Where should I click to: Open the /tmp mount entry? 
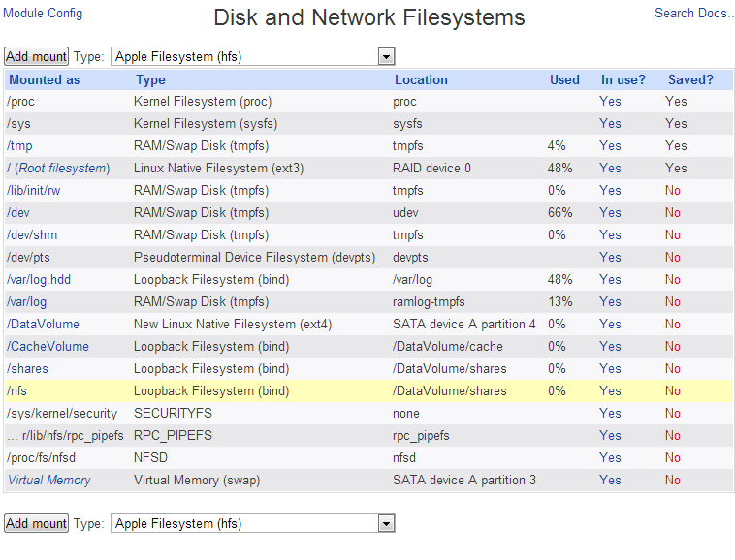click(x=19, y=146)
